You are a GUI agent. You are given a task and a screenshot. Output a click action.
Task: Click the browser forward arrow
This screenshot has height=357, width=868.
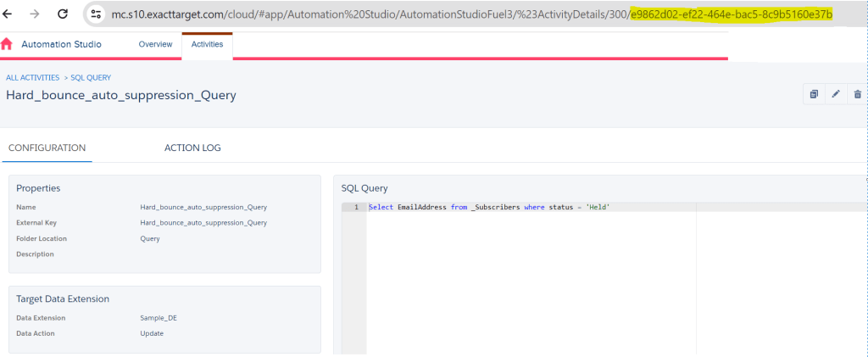pos(34,14)
